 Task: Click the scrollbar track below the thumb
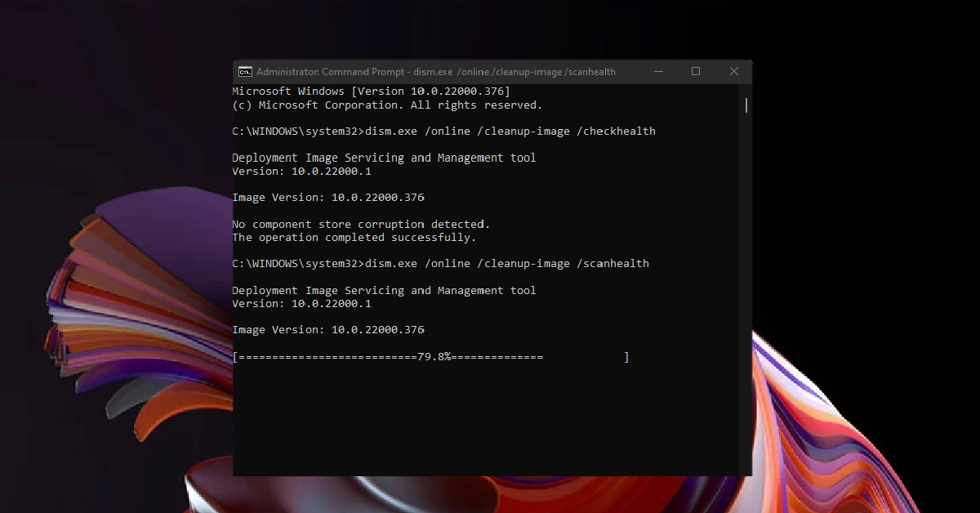click(x=746, y=294)
